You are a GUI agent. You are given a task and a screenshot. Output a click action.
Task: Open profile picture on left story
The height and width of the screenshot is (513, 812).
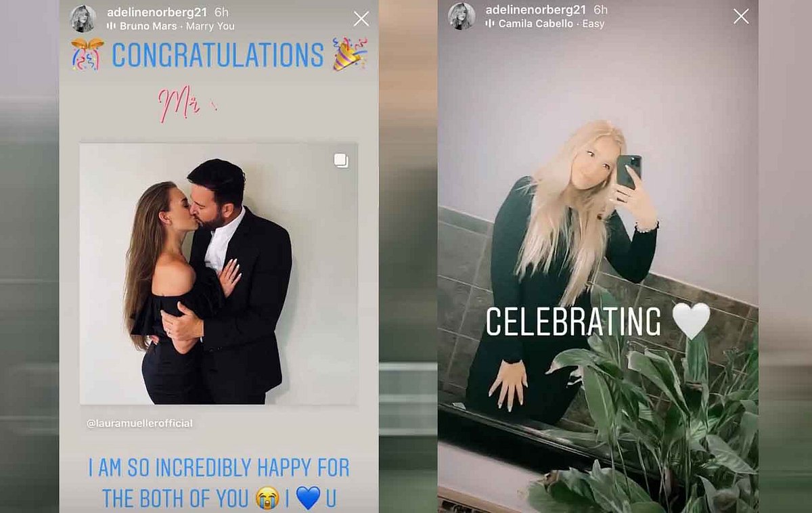(x=83, y=18)
